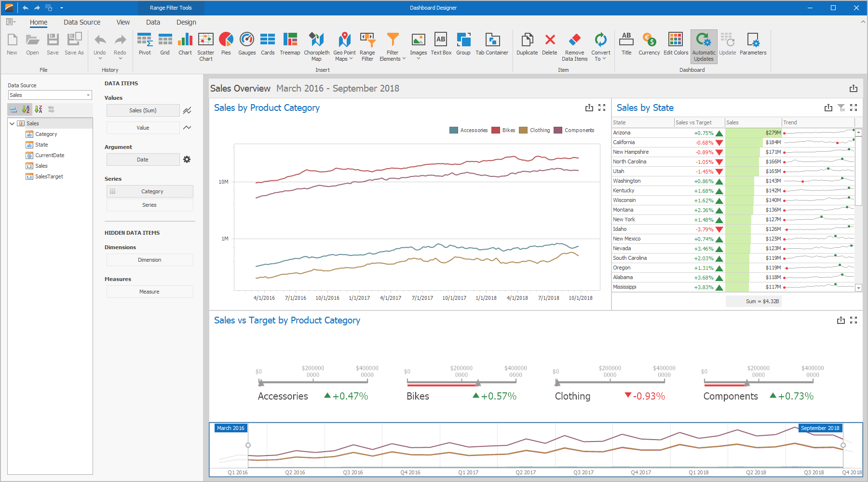Screen dimensions: 868x482
Task: Switch to the Data Source tab
Action: pyautogui.click(x=82, y=22)
